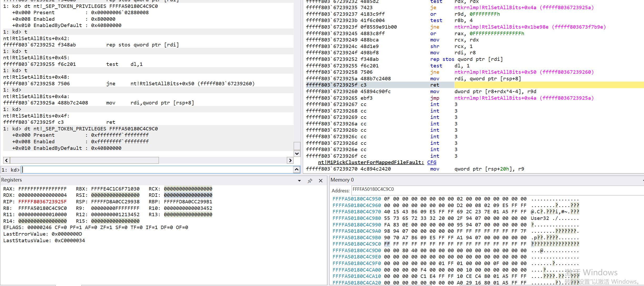This screenshot has width=644, height=286.
Task: Follow nt!MiPickClusterForMappedFileFault symbol link
Action: [x=371, y=162]
